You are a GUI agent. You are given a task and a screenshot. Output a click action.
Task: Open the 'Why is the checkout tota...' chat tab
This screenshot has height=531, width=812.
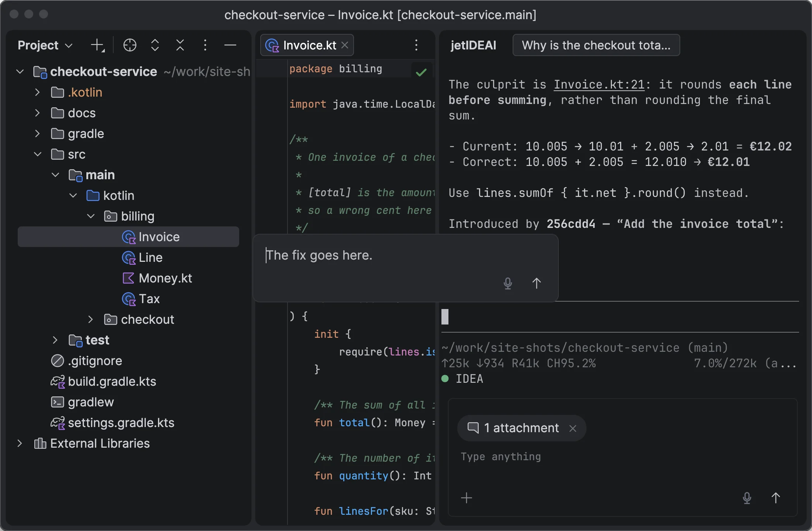coord(596,45)
